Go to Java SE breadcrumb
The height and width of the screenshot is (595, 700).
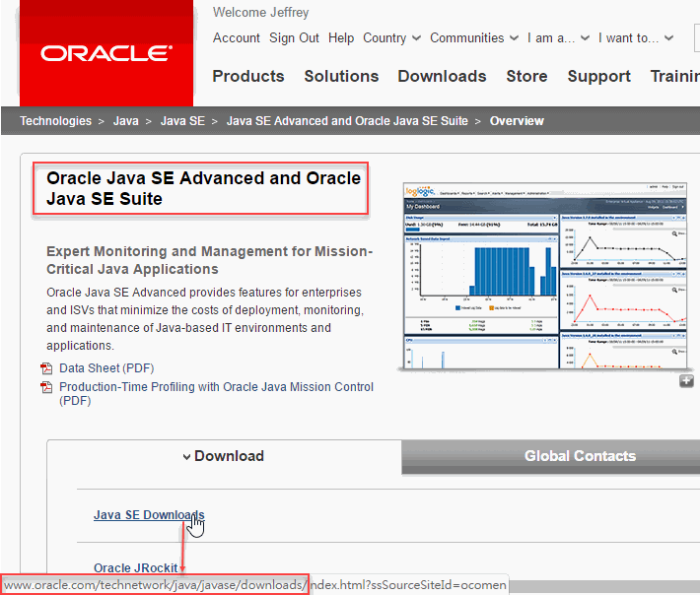(x=182, y=121)
